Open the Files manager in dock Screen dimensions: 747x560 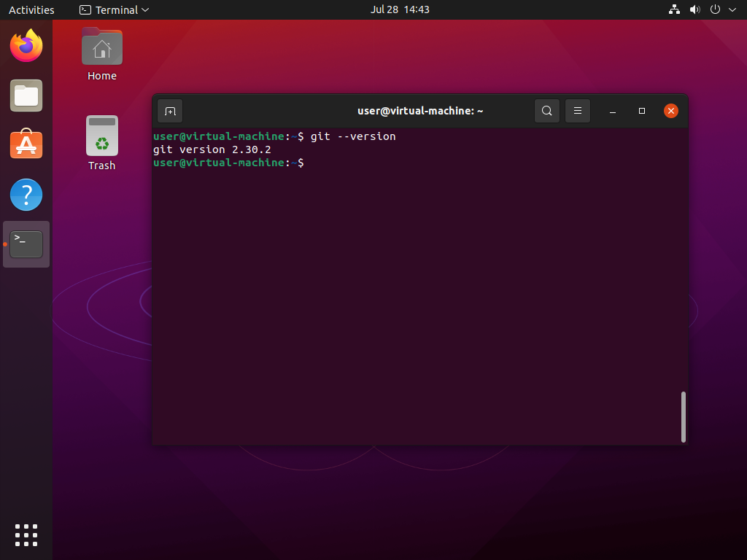[26, 96]
